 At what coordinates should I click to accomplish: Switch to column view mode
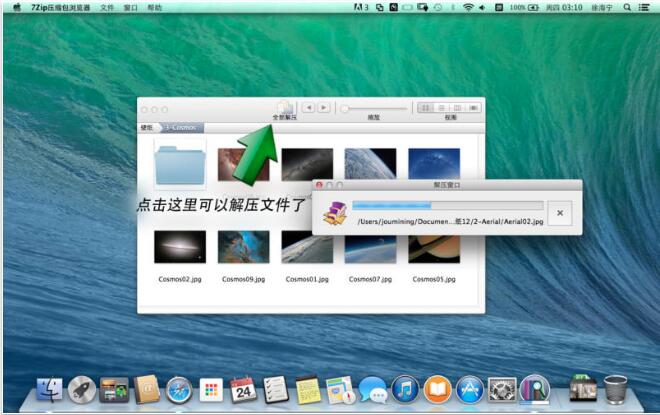(x=458, y=108)
